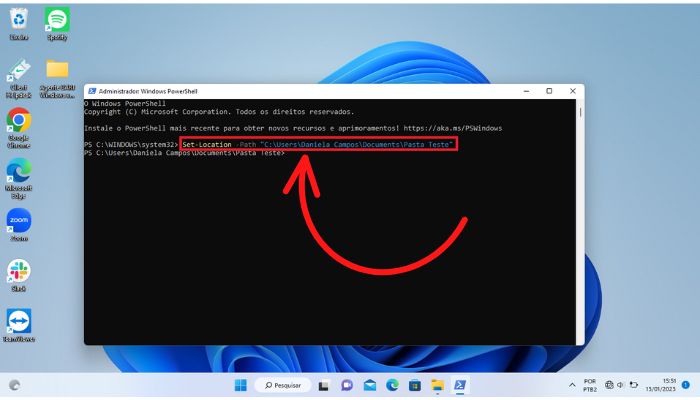This screenshot has height=400, width=700.
Task: Click the 'PS C:\WINDOWS\system32>' prompt
Action: pos(131,145)
